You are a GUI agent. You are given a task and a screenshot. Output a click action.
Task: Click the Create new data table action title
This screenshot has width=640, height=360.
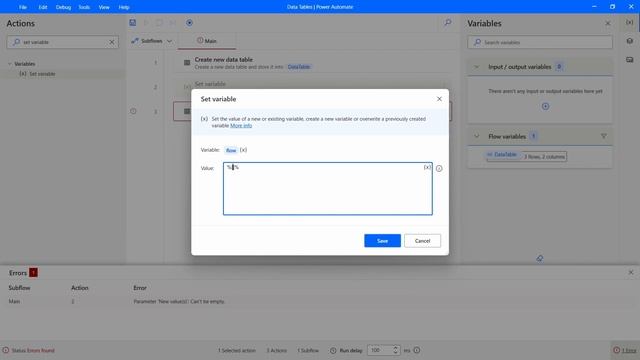(x=224, y=60)
